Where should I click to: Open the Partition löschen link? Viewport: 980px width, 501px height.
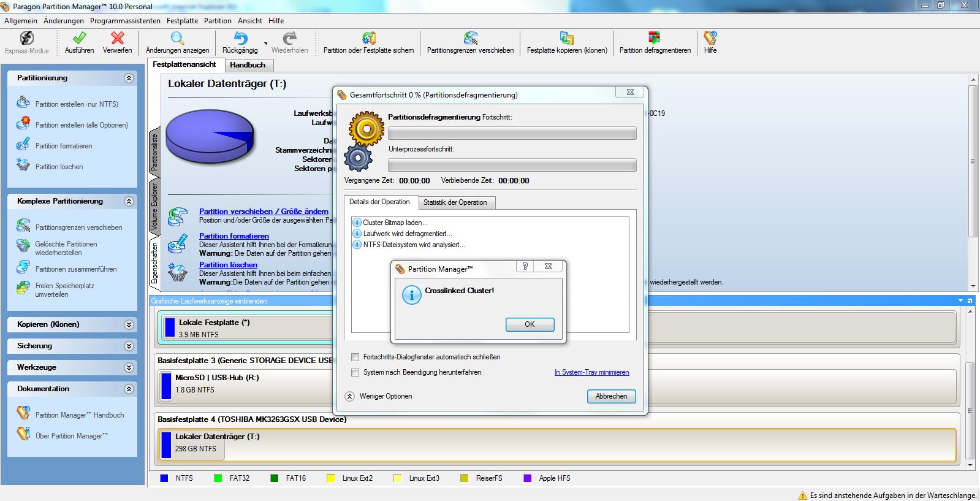click(x=228, y=265)
